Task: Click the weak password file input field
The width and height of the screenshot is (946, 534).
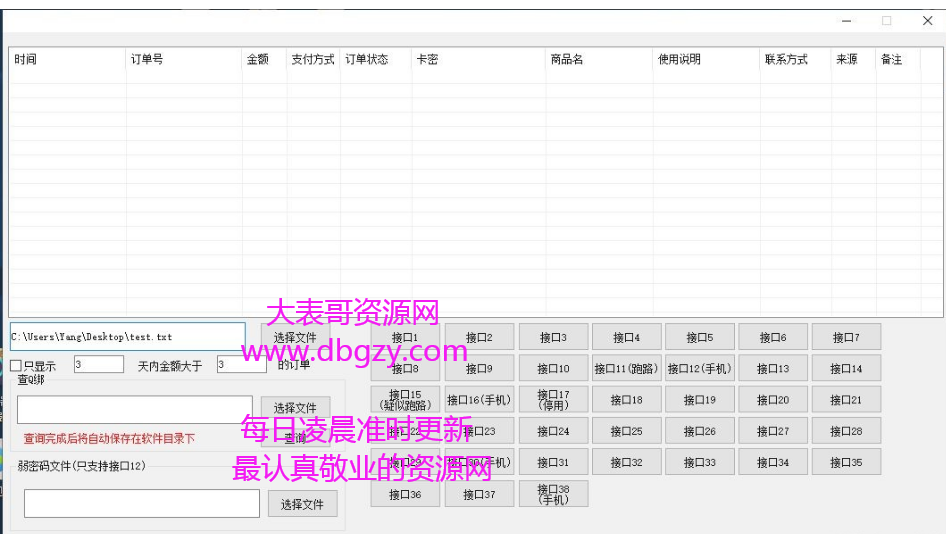Action: 141,504
